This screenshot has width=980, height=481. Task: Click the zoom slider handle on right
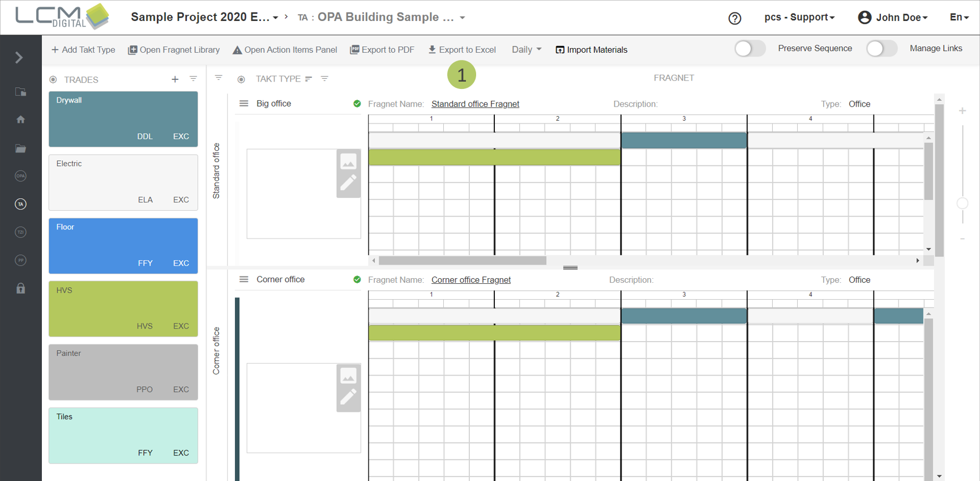click(962, 203)
